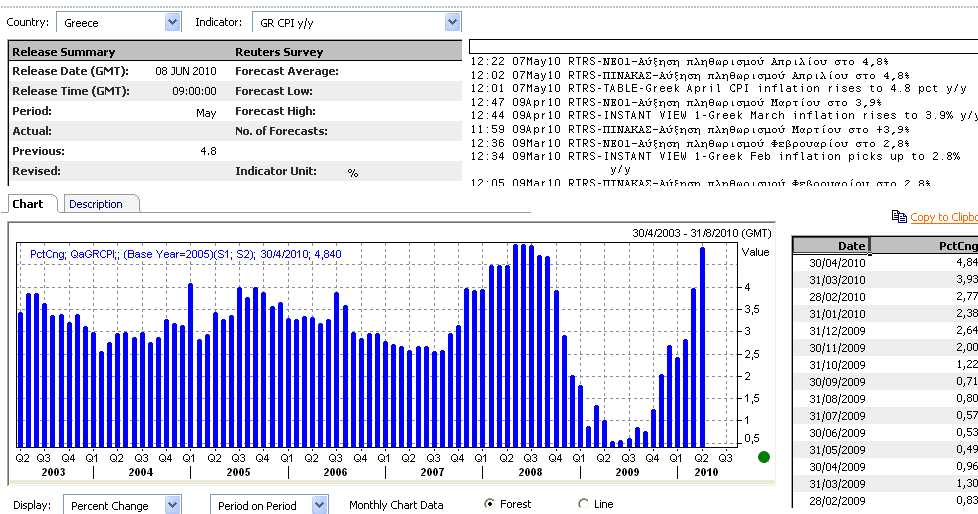Select the 28/02/2009 table row
Screen dimensions: 978x514
click(885, 500)
